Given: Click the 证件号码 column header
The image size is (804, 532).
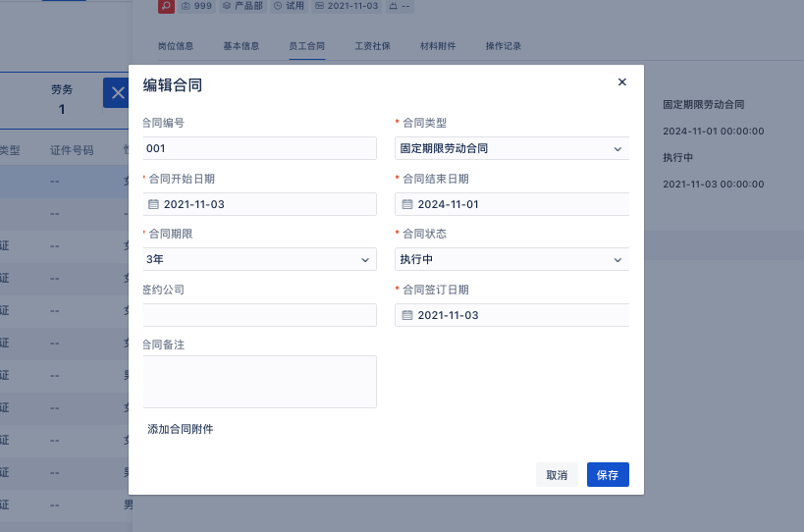Looking at the screenshot, I should point(72,151).
